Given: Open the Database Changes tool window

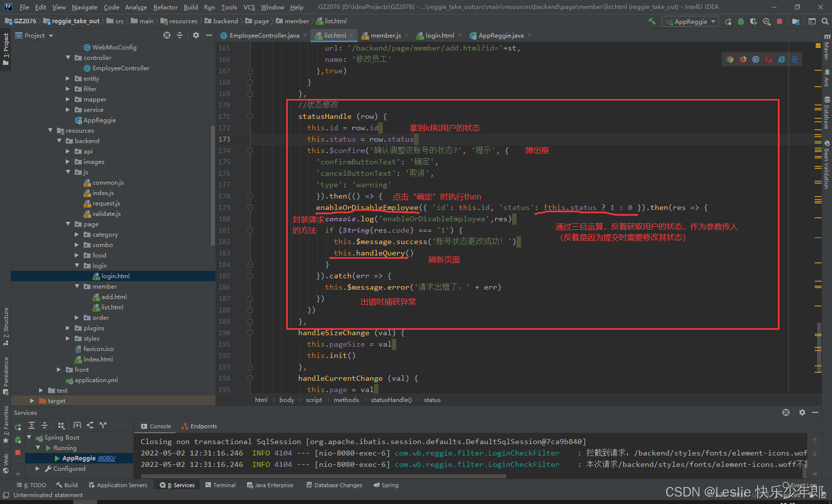Looking at the screenshot, I should (334, 485).
